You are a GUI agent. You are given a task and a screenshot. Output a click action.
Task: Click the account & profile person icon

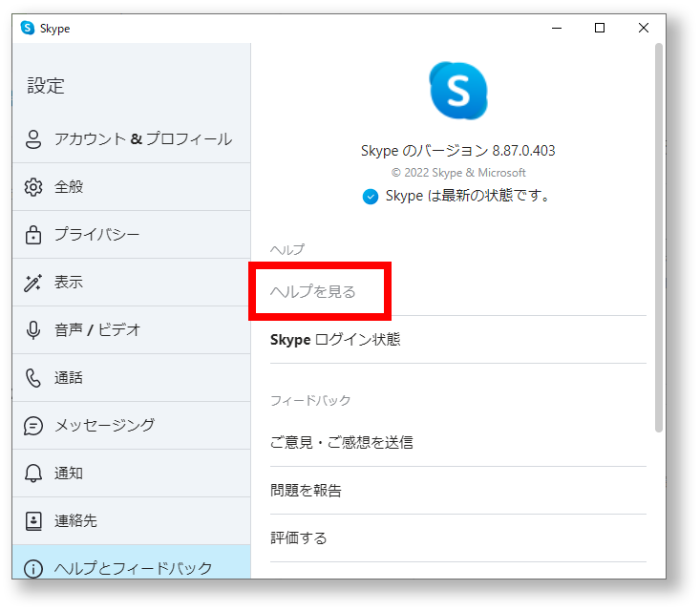click(33, 139)
